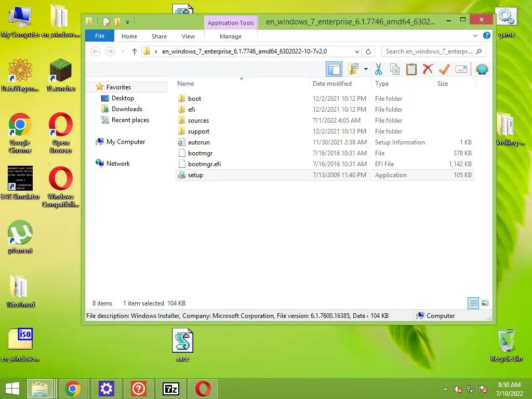Go up one folder level
The width and height of the screenshot is (532, 399).
click(135, 51)
